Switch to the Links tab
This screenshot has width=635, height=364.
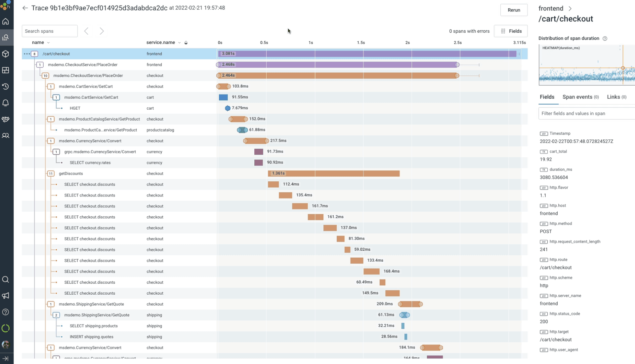616,97
